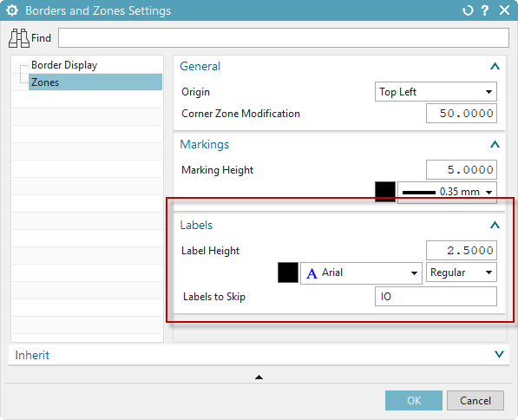Open the Origin Top Left dropdown

pyautogui.click(x=436, y=91)
